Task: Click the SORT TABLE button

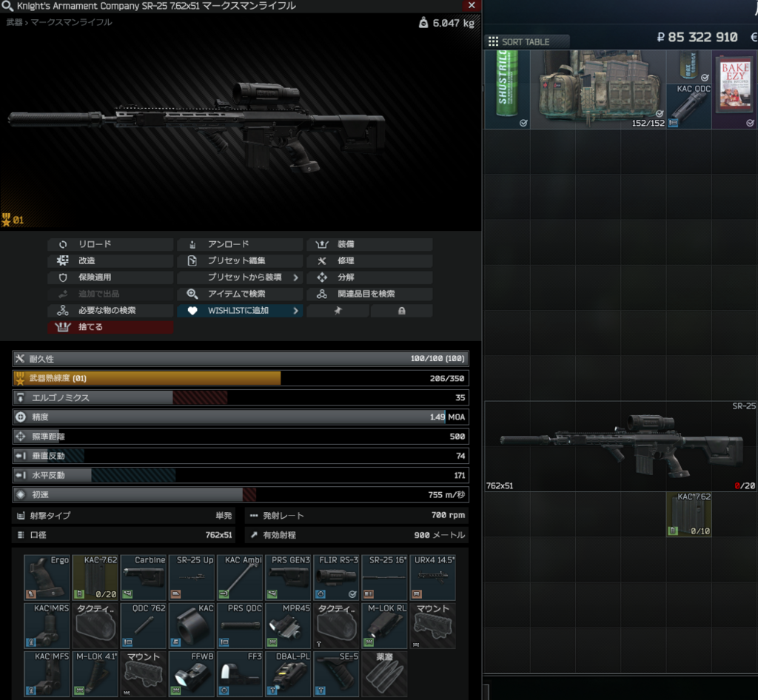Action: click(527, 42)
